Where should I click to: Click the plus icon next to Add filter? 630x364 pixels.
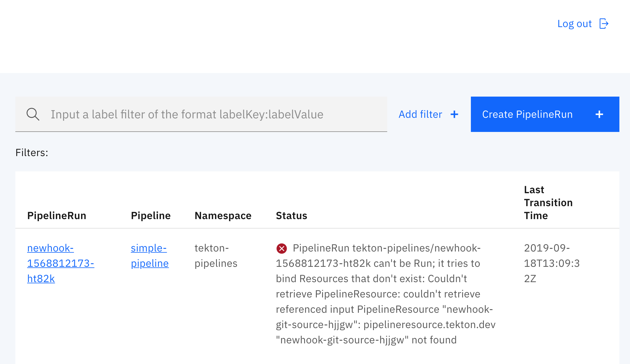click(x=454, y=114)
